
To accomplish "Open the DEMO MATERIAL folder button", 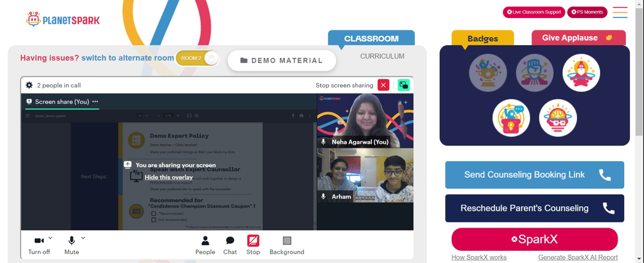I will [x=282, y=61].
